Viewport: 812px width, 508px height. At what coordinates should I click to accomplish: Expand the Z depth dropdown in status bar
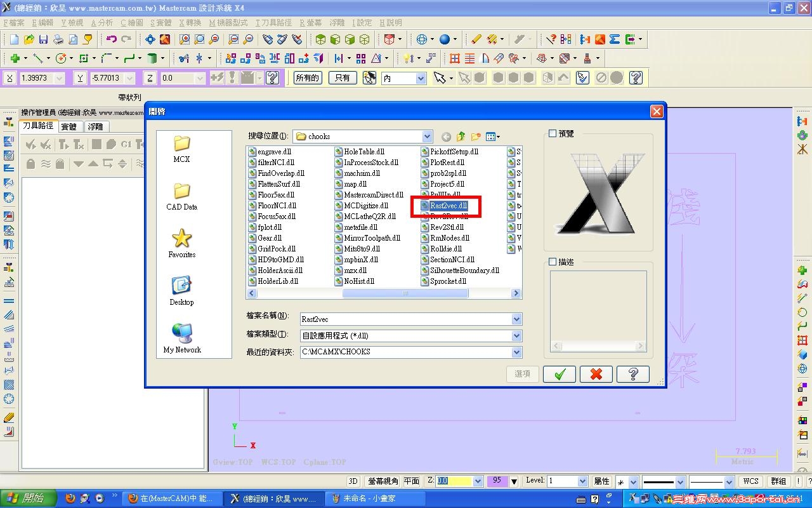(x=478, y=481)
